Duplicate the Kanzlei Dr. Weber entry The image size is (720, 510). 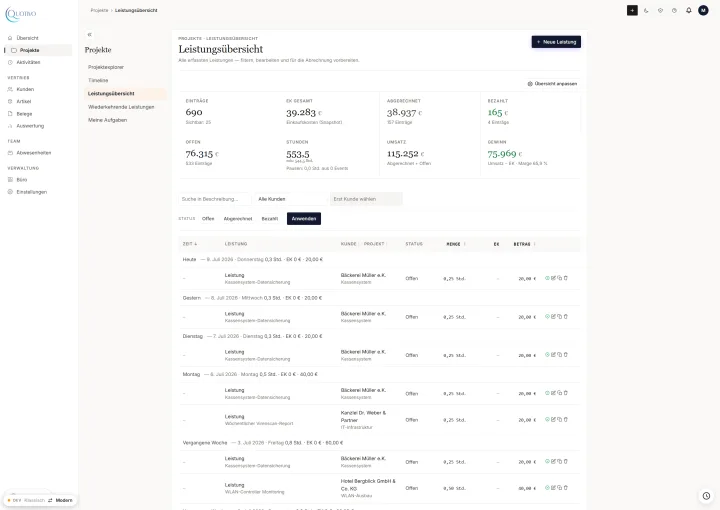559,419
